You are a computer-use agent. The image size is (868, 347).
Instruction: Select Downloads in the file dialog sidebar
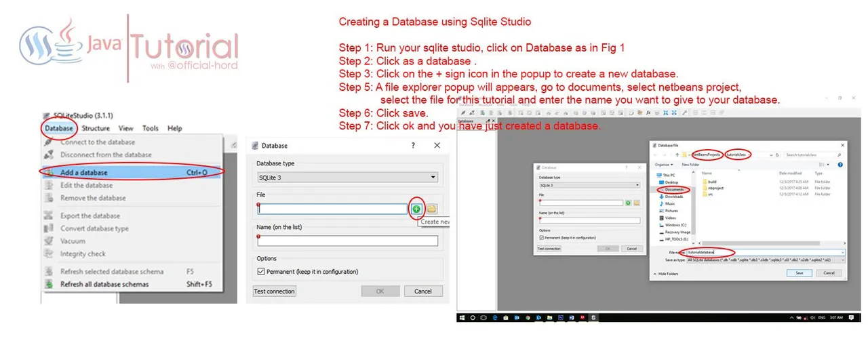pyautogui.click(x=674, y=197)
